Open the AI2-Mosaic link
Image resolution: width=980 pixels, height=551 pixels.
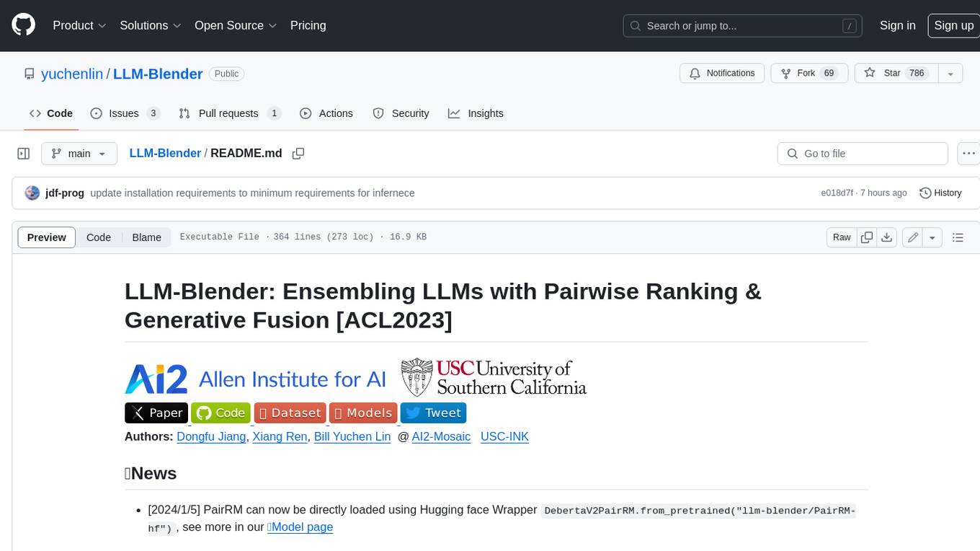tap(441, 436)
